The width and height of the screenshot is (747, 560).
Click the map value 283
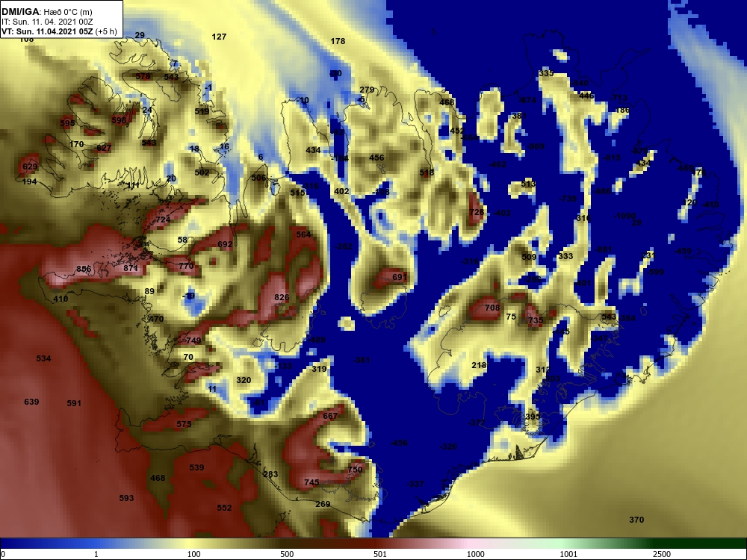pyautogui.click(x=270, y=474)
